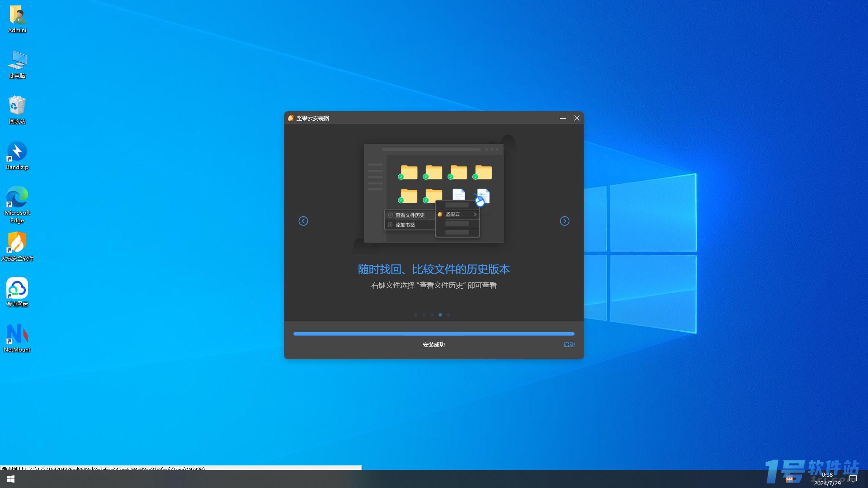Go to previous slide with left arrow
The image size is (868, 488).
pos(303,221)
